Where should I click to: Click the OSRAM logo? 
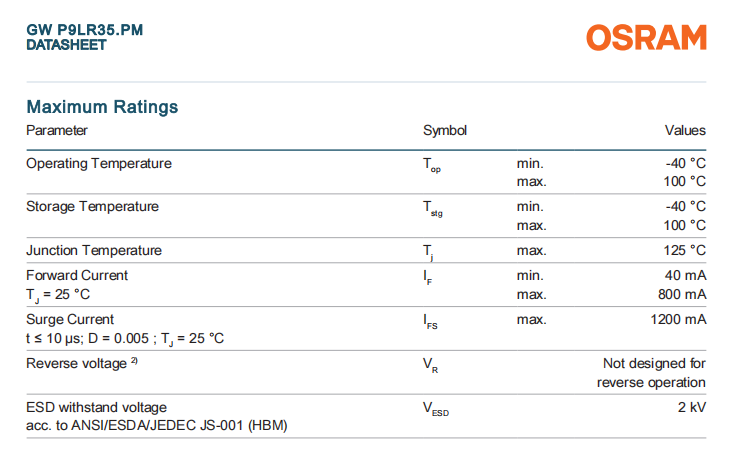click(x=646, y=38)
